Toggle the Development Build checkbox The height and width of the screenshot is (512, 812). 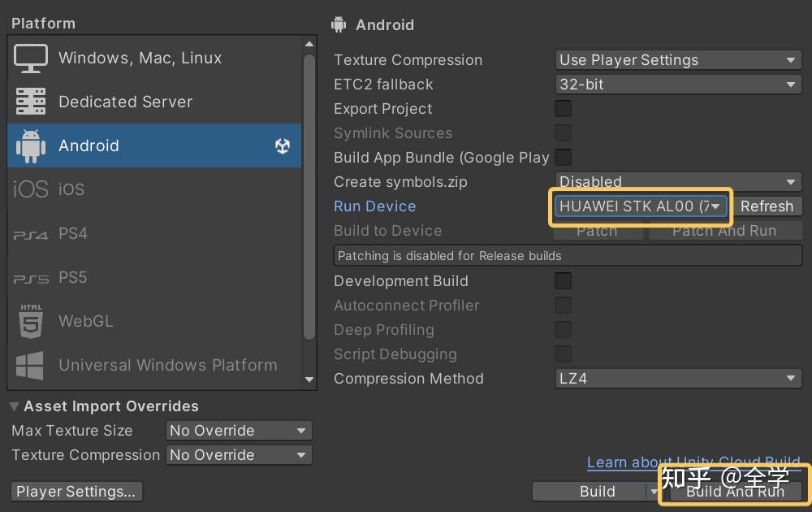click(563, 281)
